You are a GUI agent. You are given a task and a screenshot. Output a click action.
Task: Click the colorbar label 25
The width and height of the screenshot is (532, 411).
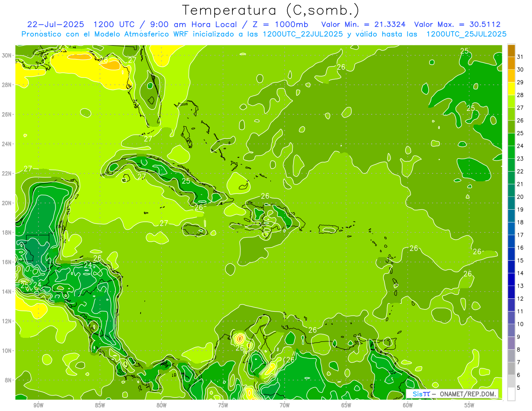coord(520,133)
